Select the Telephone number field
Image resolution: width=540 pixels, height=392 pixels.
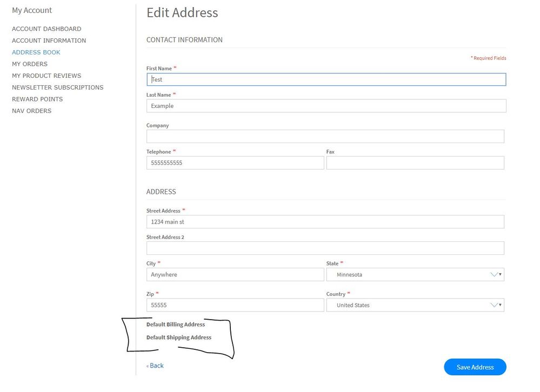pyautogui.click(x=235, y=163)
